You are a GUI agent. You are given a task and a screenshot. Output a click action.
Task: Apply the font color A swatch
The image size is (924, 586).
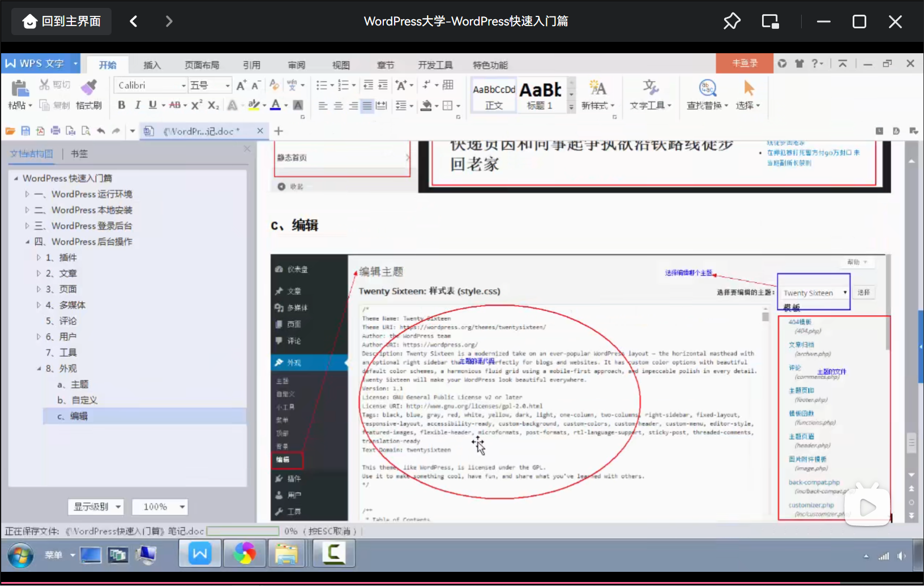click(276, 105)
